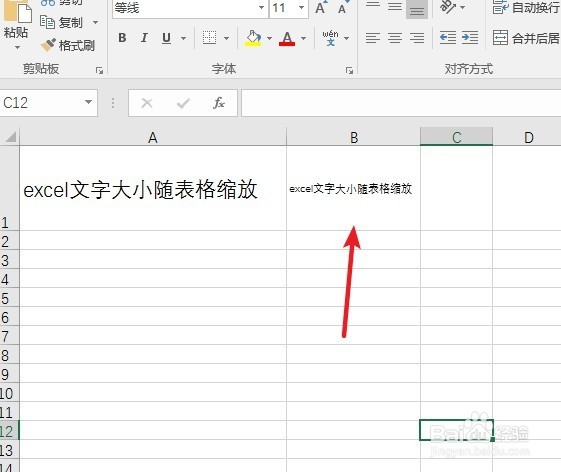Open paste options dropdown arrow
Viewport: 561px width, 472px height.
pos(17,47)
